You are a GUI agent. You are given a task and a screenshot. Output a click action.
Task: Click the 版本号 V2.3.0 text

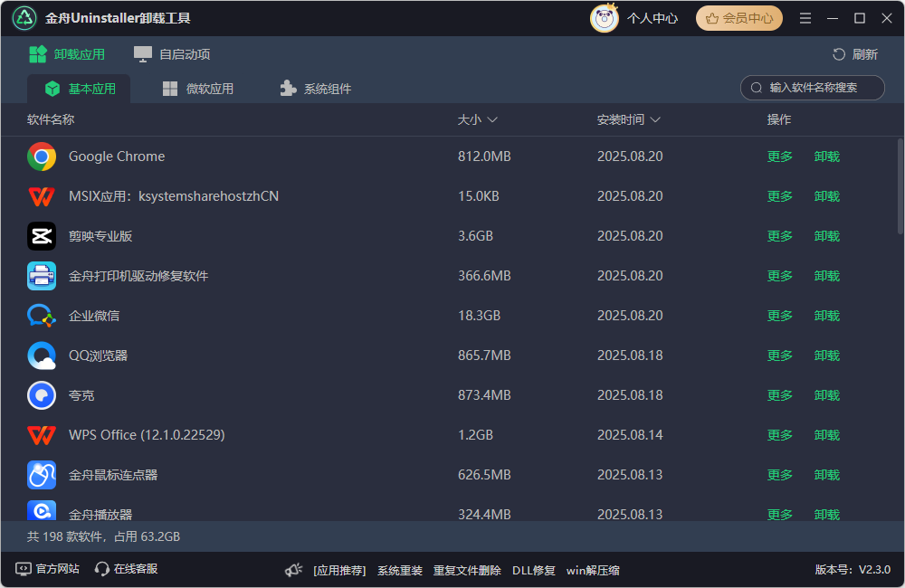coord(853,570)
